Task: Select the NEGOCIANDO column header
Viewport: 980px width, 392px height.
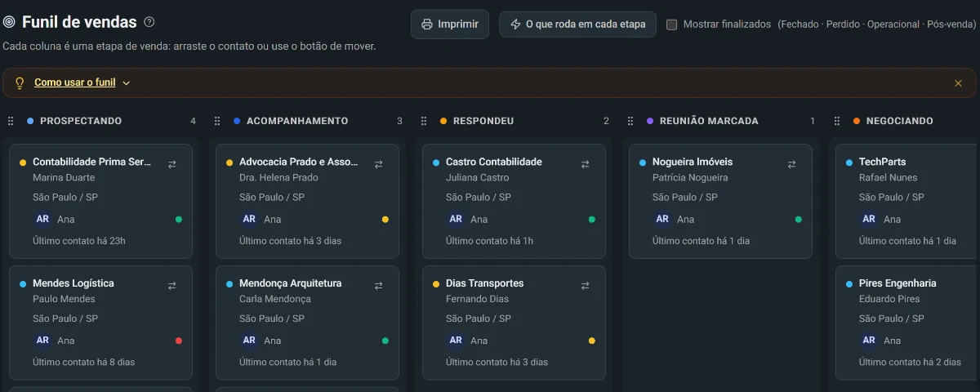Action: click(x=899, y=121)
